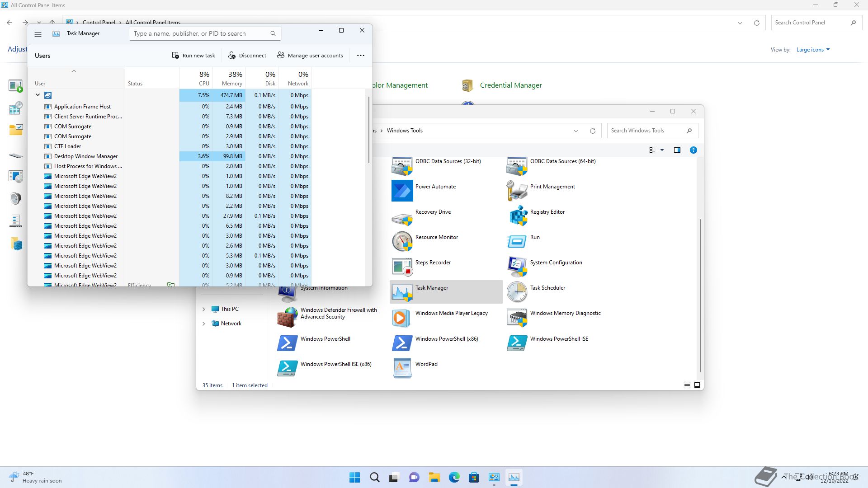Open System Configuration icon
Screen dimensions: 868x488
coord(517,267)
